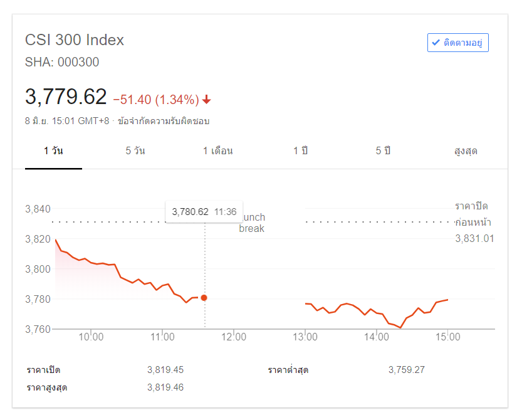Viewport: 517px width, 420px height.
Task: Click the 10:00 time axis label
Action: point(91,337)
